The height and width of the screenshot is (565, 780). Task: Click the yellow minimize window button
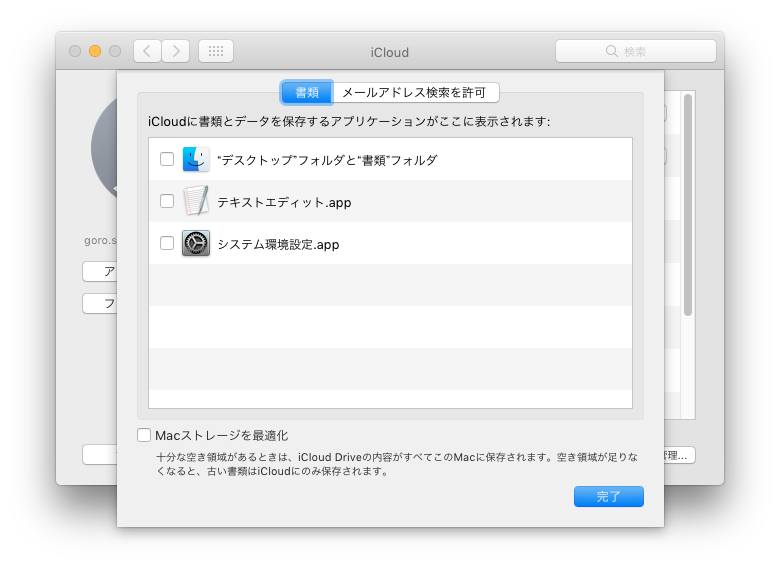[x=95, y=51]
